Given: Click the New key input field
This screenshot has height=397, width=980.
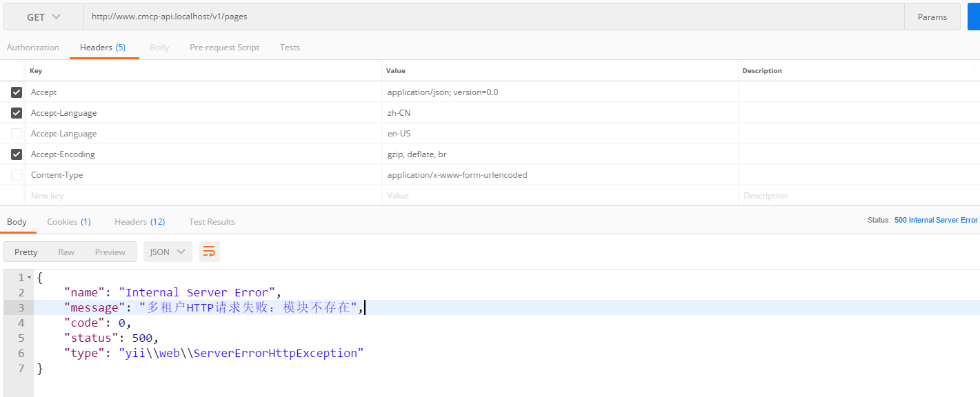Looking at the screenshot, I should coord(203,196).
